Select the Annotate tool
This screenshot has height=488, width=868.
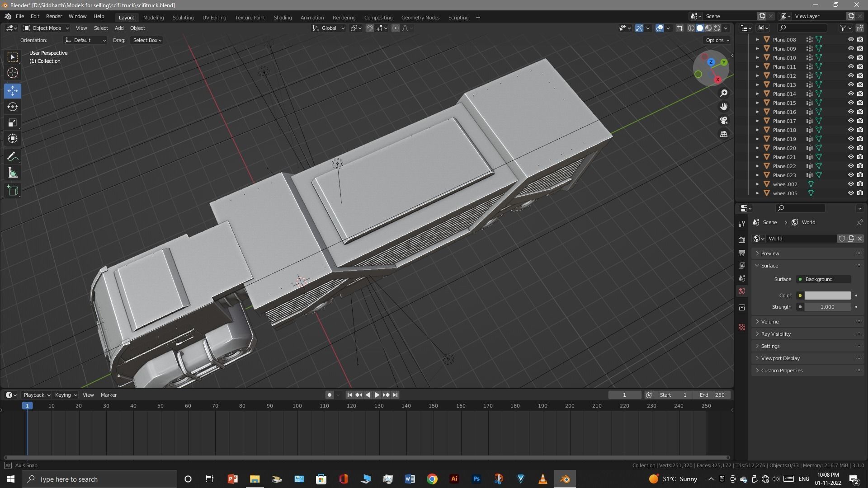coord(13,157)
